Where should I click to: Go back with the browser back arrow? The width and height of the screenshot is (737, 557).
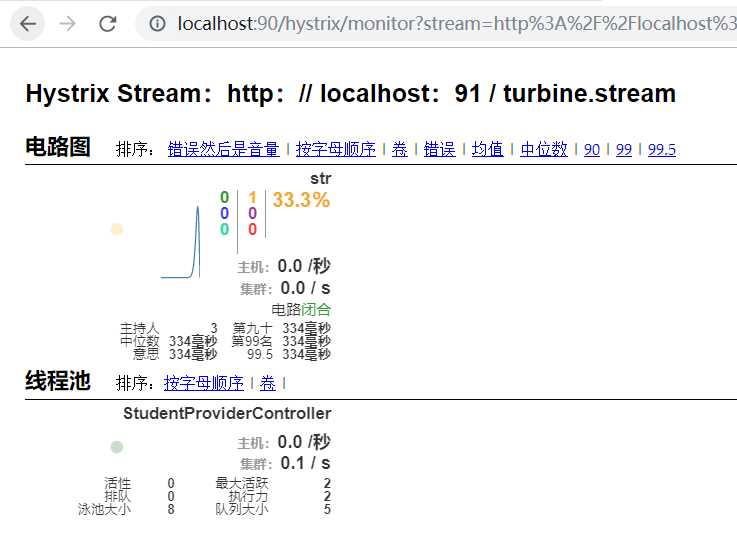pyautogui.click(x=28, y=24)
